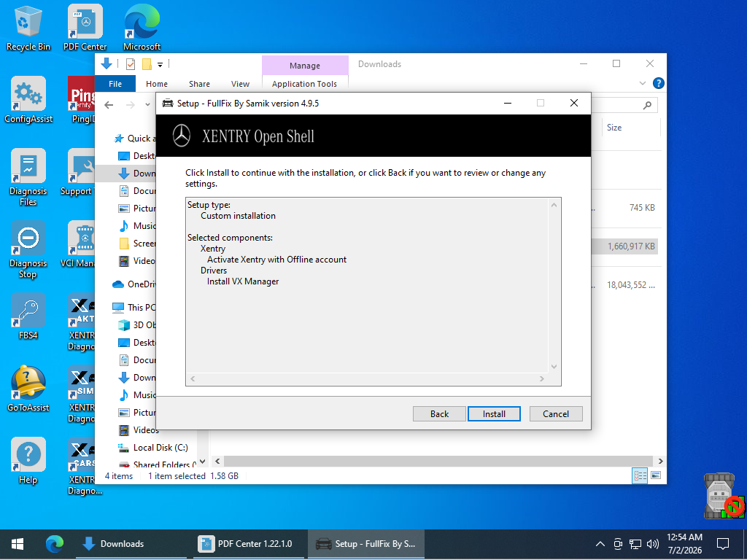Open the File tab in Explorer
747x560 pixels.
point(115,84)
